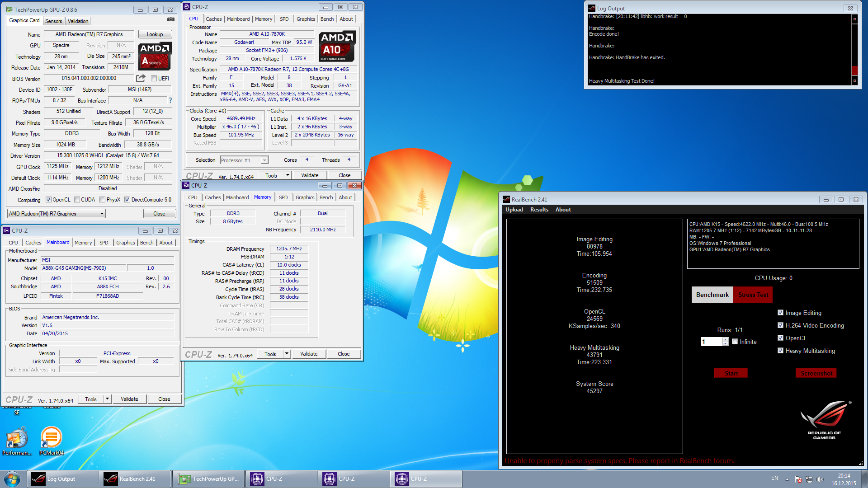Click the Start button in RealBench
The image size is (868, 488).
click(731, 373)
